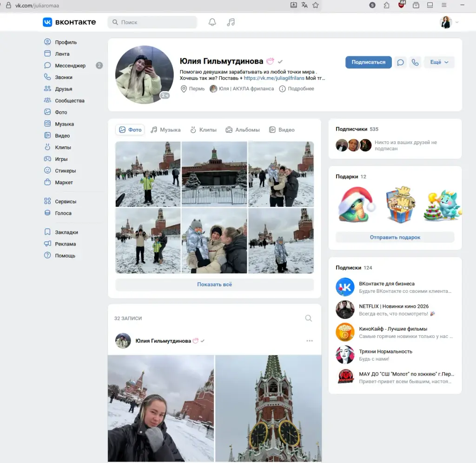Open the Lenin Mausoleum photo thumbnail
476x463 pixels.
pyautogui.click(x=214, y=174)
